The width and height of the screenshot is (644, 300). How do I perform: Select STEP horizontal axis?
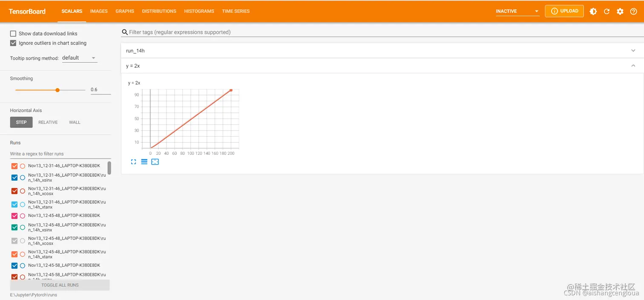pyautogui.click(x=21, y=122)
